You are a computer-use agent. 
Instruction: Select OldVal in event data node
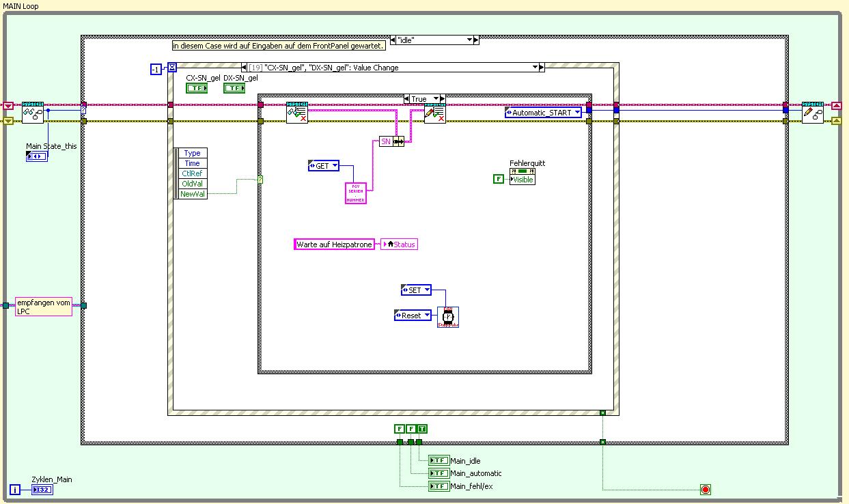[x=192, y=184]
